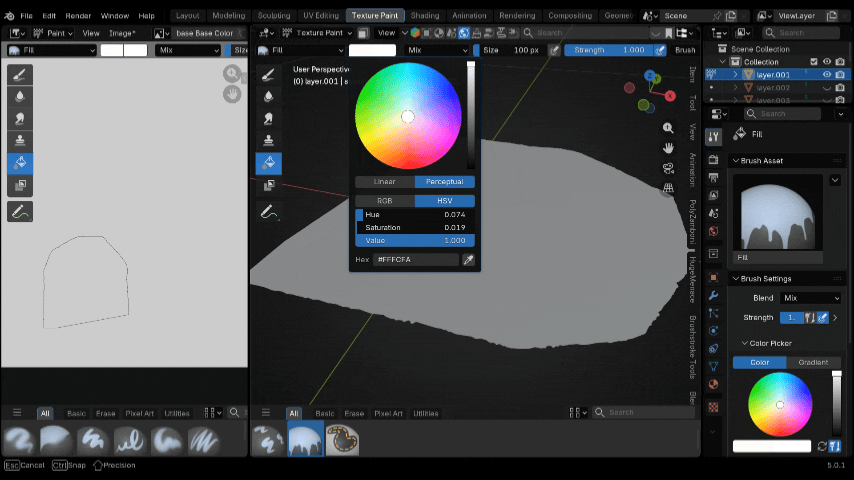Toggle strength pressure sensitivity in the viewport header

point(660,50)
